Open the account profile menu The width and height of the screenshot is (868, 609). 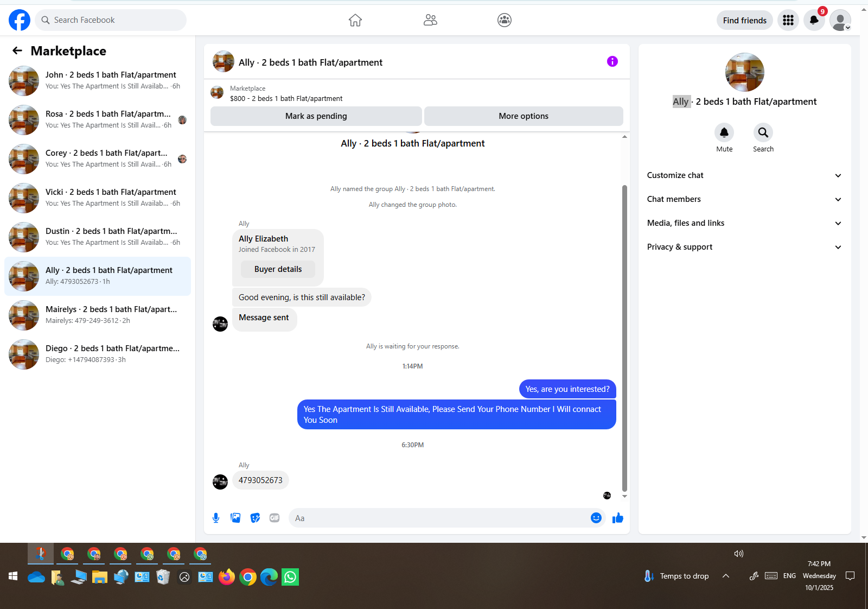[840, 20]
